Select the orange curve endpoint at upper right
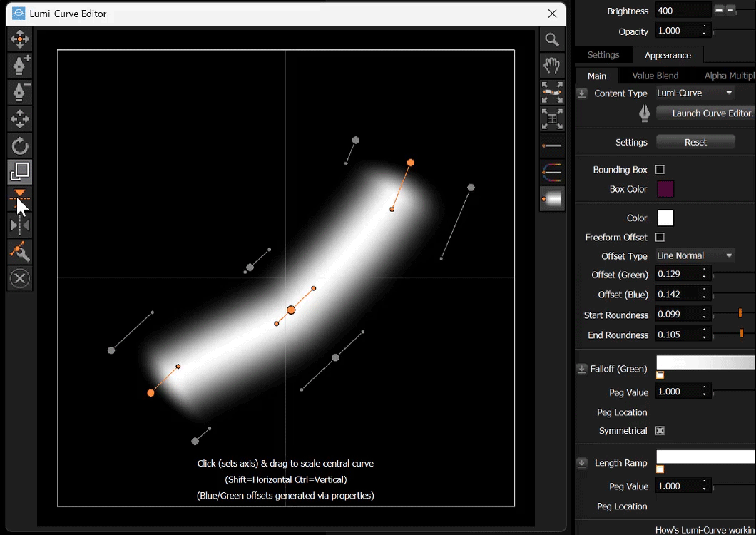This screenshot has width=756, height=535. (x=410, y=163)
